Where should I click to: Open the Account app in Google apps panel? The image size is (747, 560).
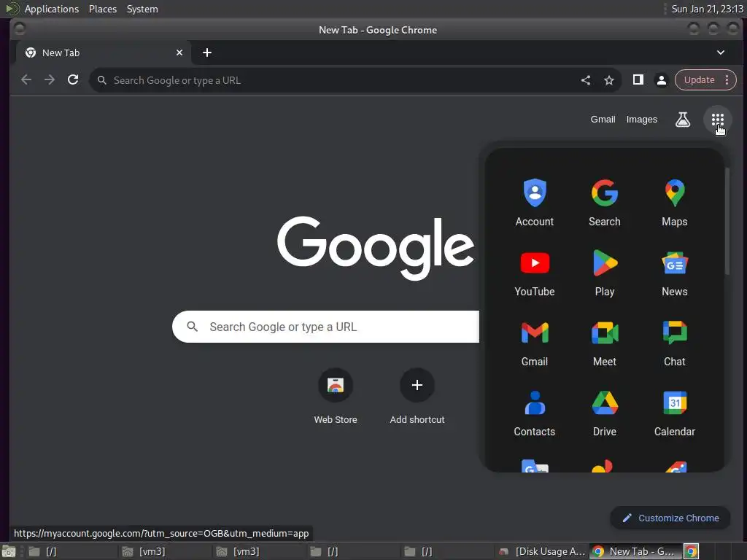(535, 203)
